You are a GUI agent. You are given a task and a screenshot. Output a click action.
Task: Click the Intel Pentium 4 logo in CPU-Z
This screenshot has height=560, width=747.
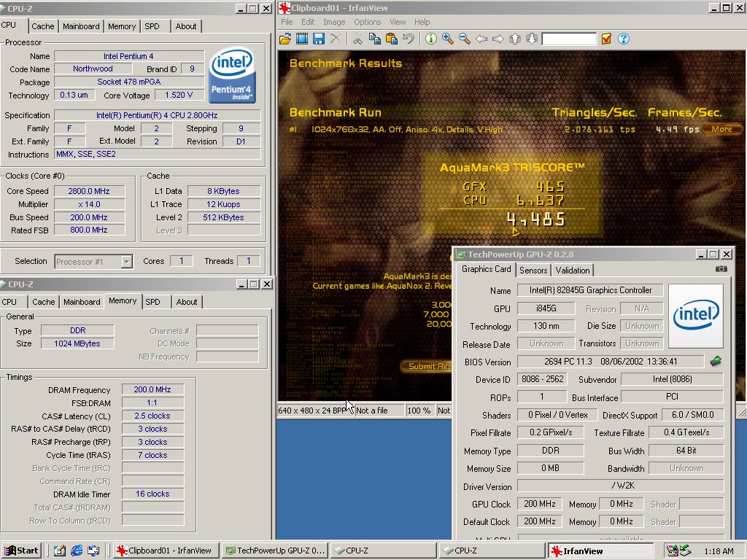233,75
